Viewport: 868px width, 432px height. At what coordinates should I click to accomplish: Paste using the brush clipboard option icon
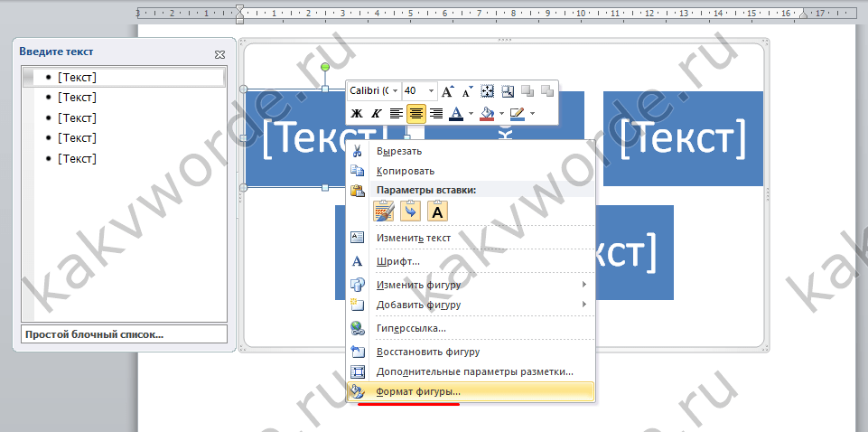click(384, 211)
